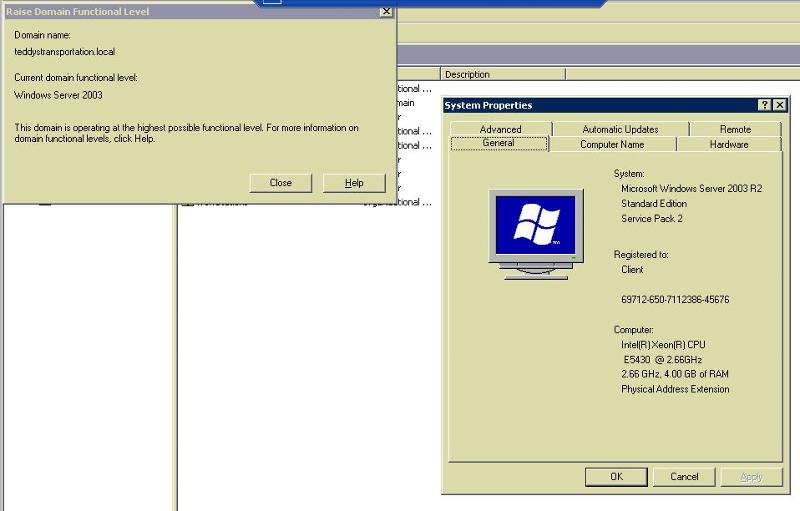Click the Service Pack 2 text
The width and height of the screenshot is (800, 511).
point(652,219)
